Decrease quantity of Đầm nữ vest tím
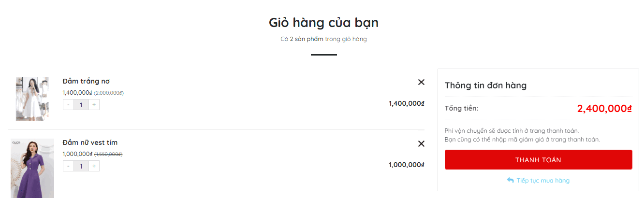The width and height of the screenshot is (644, 198). (68, 166)
